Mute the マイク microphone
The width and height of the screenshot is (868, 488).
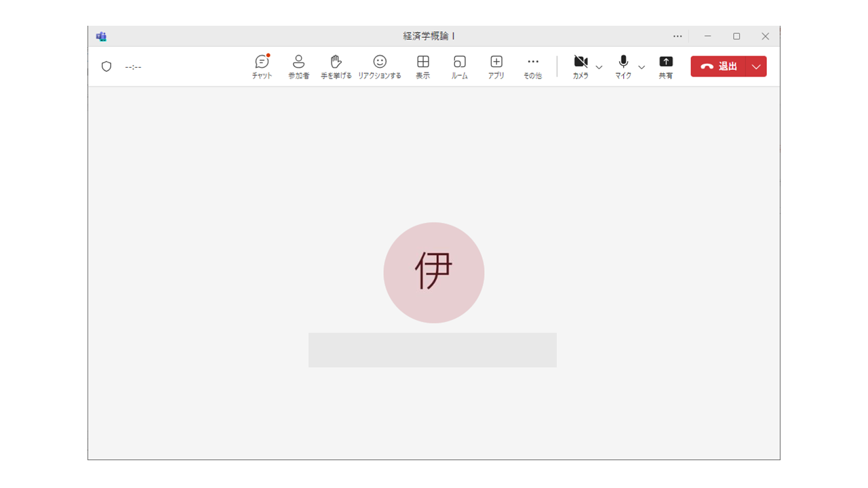623,66
